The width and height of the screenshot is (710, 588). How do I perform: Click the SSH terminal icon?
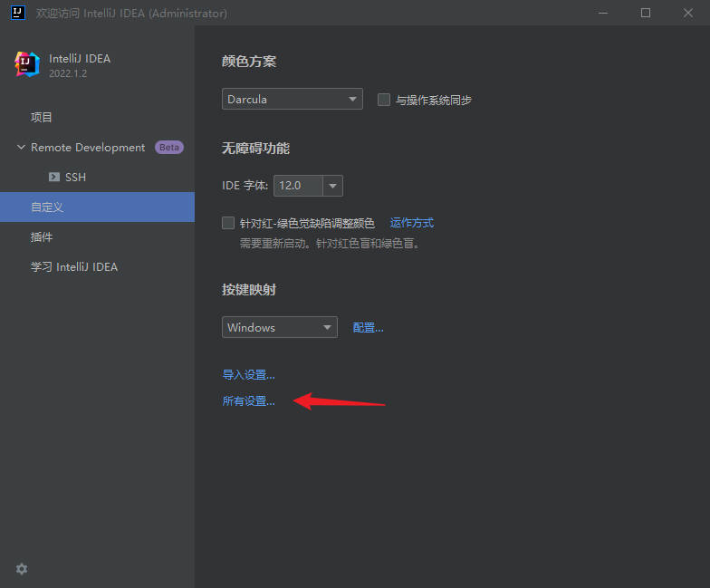click(x=54, y=177)
